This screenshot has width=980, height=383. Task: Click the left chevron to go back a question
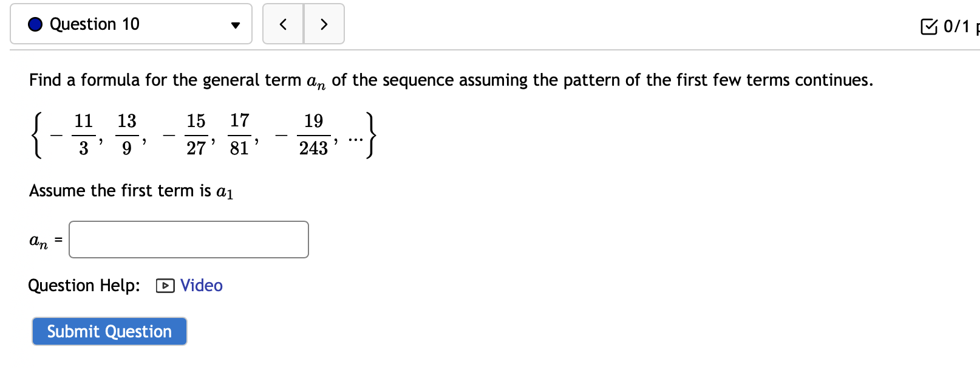[x=283, y=24]
